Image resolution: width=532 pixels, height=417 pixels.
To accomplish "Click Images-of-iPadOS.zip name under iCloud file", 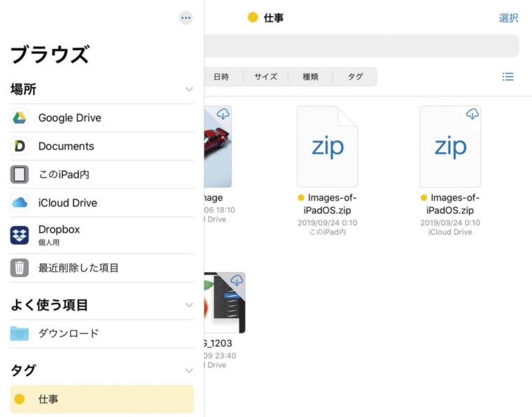I will (x=450, y=204).
